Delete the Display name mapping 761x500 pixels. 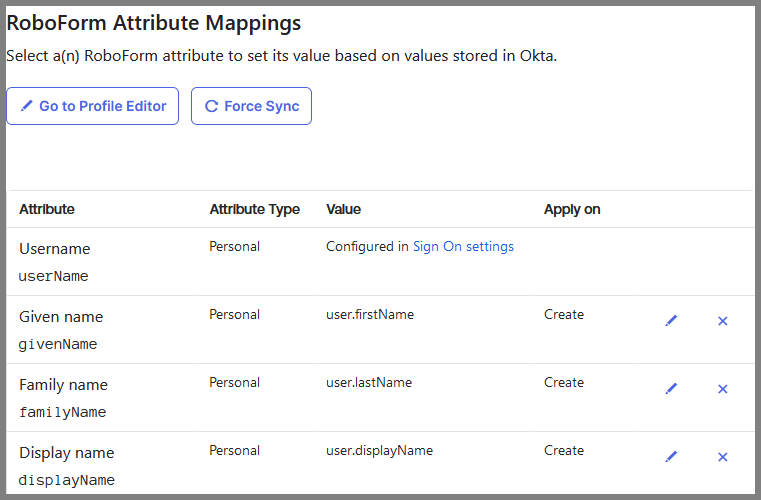point(722,457)
